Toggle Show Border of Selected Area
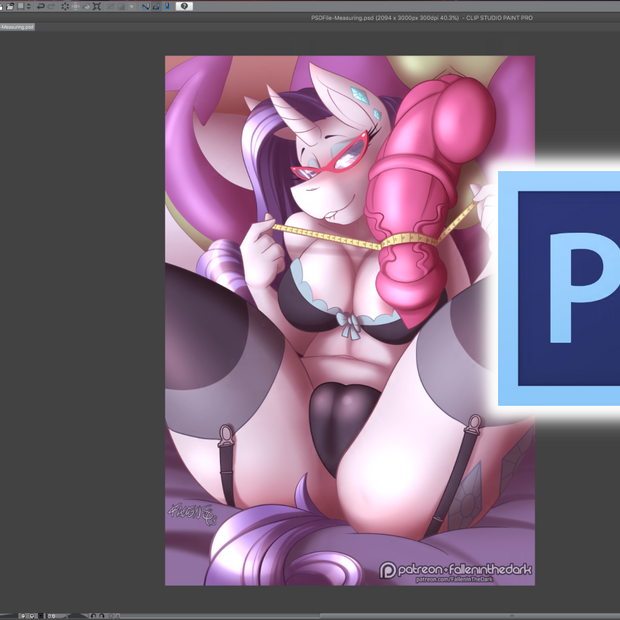 [132, 6]
